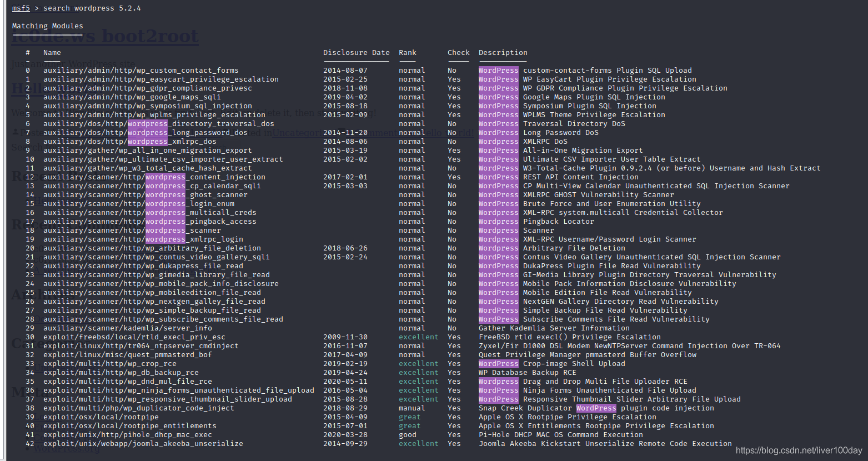
Task: Select module wp_mobile_pack_info_disclosure name
Action: pos(161,284)
